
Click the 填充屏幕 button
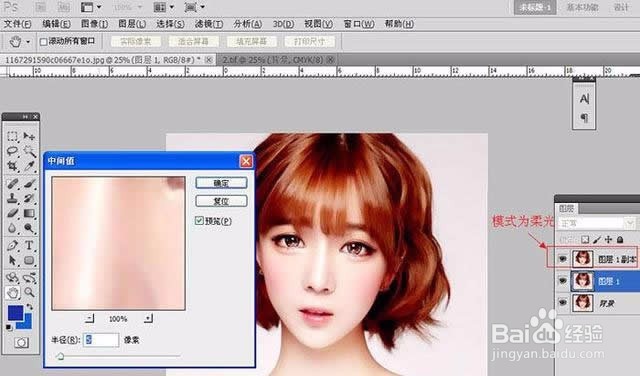tap(252, 42)
